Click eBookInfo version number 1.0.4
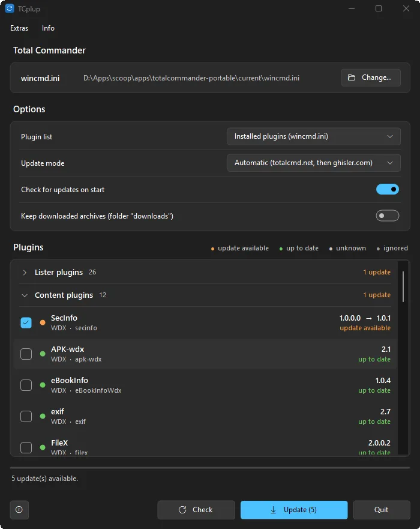This screenshot has width=420, height=529. point(383,380)
